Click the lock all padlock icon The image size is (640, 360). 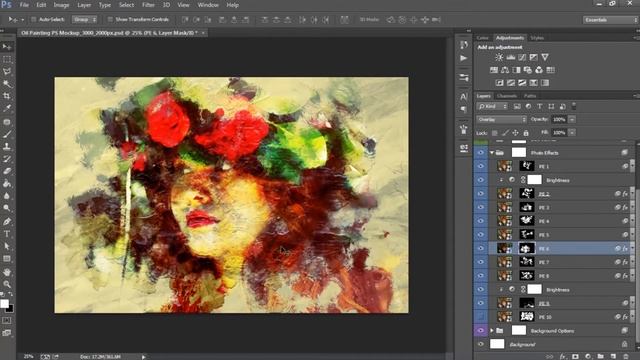pos(526,133)
